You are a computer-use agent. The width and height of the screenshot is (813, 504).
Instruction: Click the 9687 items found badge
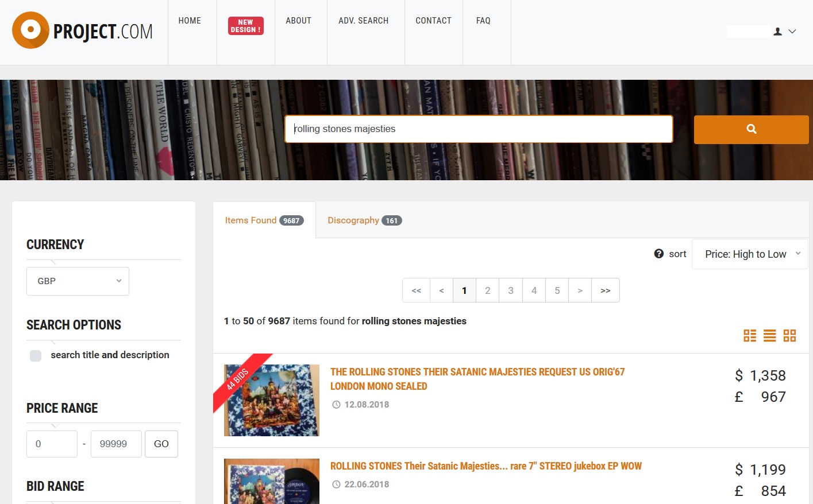291,220
